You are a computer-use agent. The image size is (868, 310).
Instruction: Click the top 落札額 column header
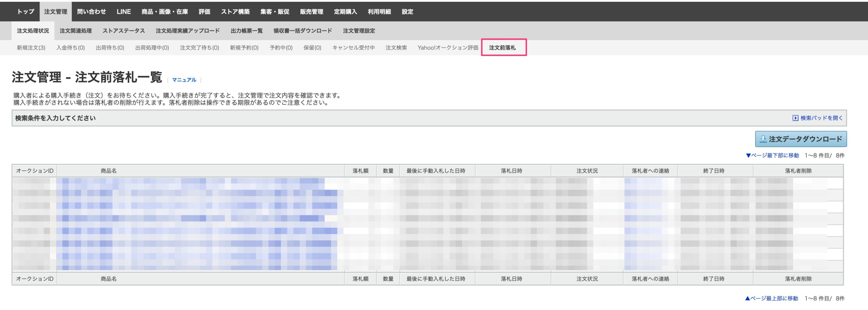(360, 171)
